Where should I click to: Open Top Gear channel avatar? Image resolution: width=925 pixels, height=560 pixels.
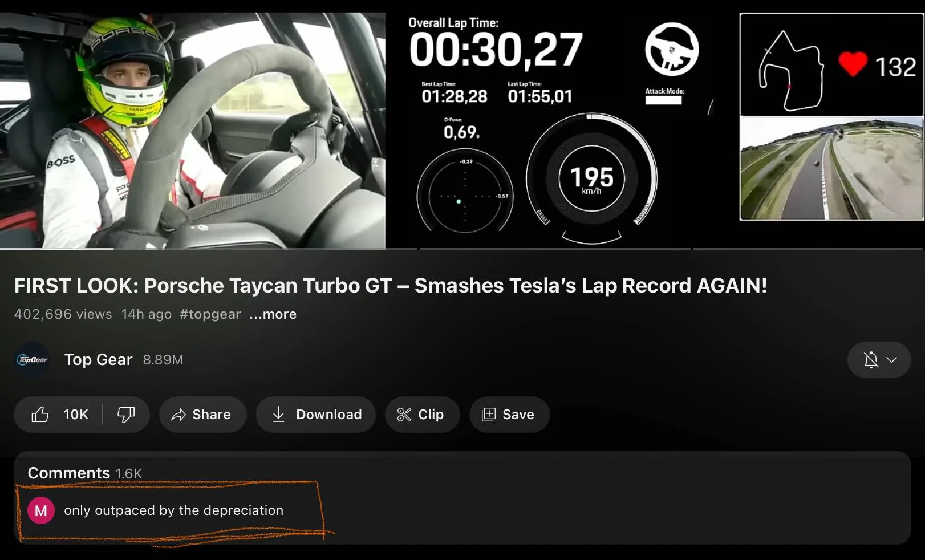(32, 360)
